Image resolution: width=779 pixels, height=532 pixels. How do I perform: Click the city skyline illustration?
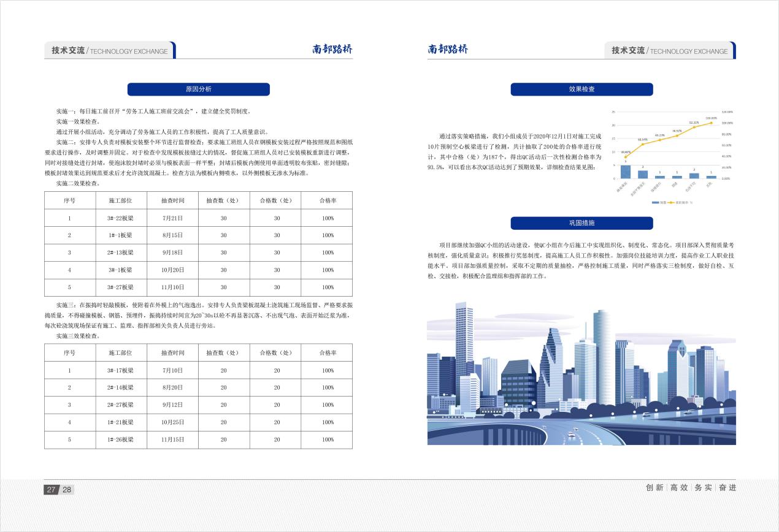[x=581, y=374]
